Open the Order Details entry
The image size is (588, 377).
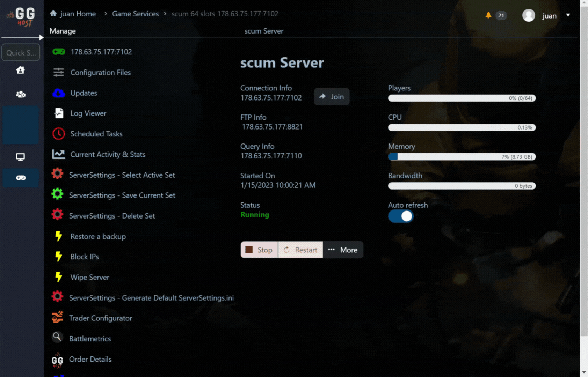90,359
